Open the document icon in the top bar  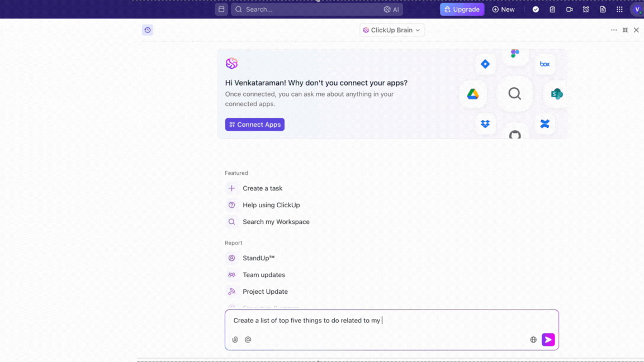(x=603, y=9)
